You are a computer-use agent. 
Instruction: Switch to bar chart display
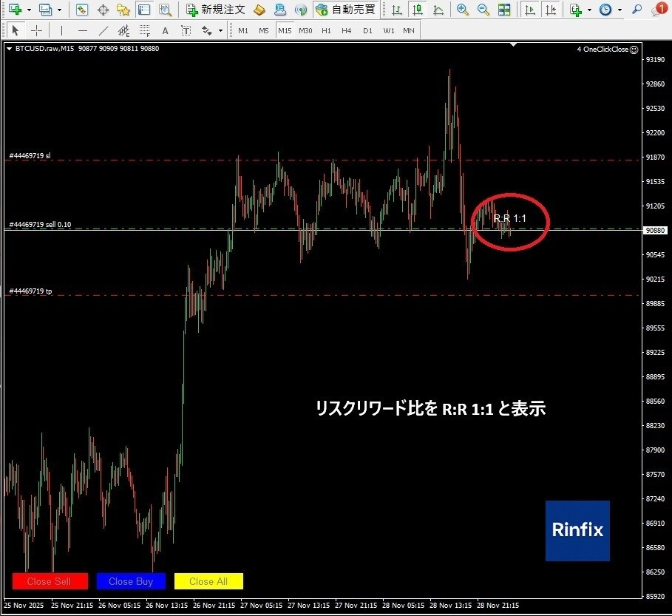point(397,10)
